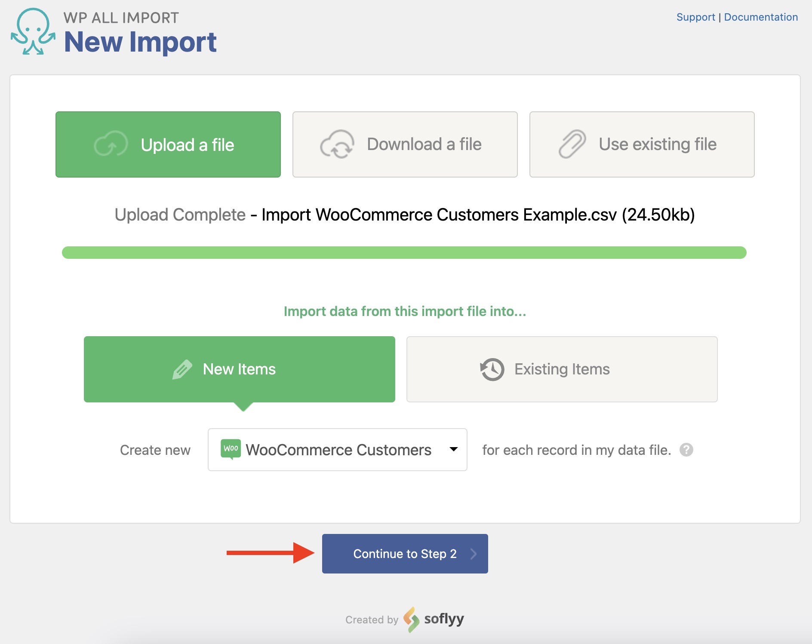Click the Woo badge icon in dropdown
Viewport: 812px width, 644px height.
click(x=231, y=449)
